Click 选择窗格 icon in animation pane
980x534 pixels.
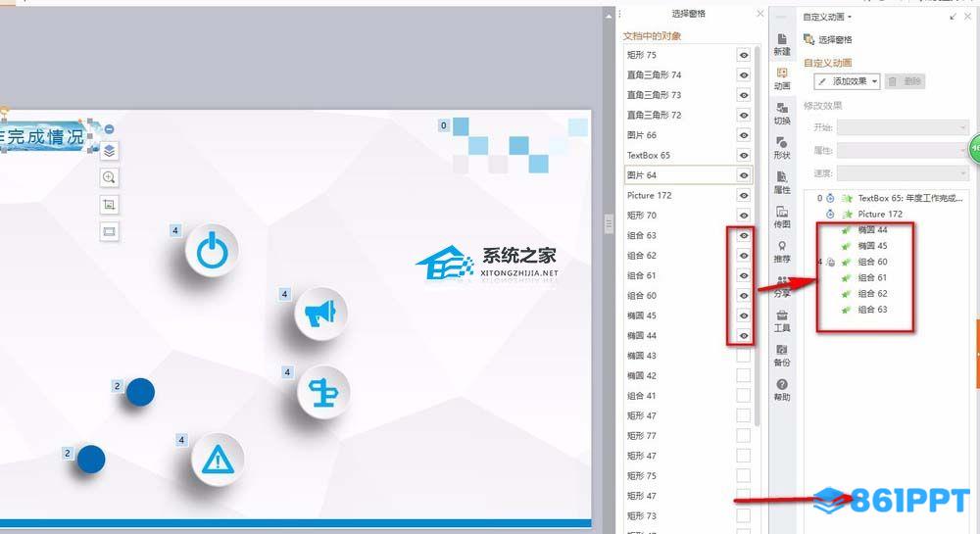point(808,39)
